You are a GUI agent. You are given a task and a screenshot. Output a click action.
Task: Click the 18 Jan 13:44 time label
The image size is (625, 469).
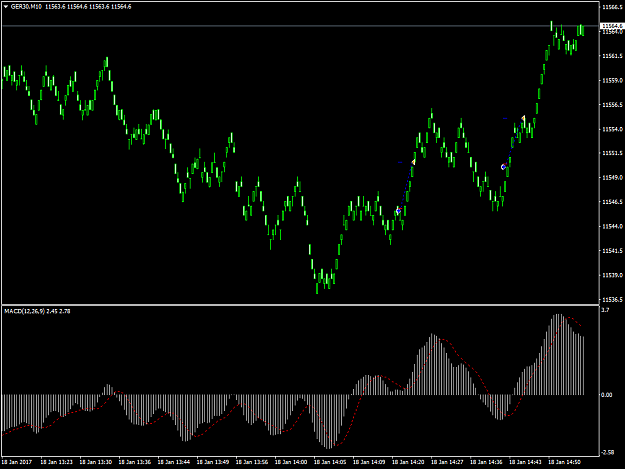coord(174,462)
